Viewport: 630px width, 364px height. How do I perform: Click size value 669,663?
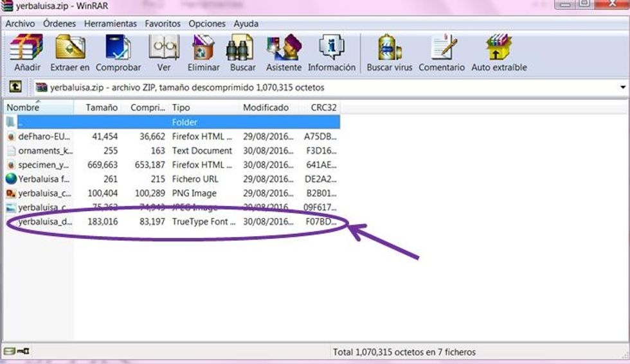[102, 165]
